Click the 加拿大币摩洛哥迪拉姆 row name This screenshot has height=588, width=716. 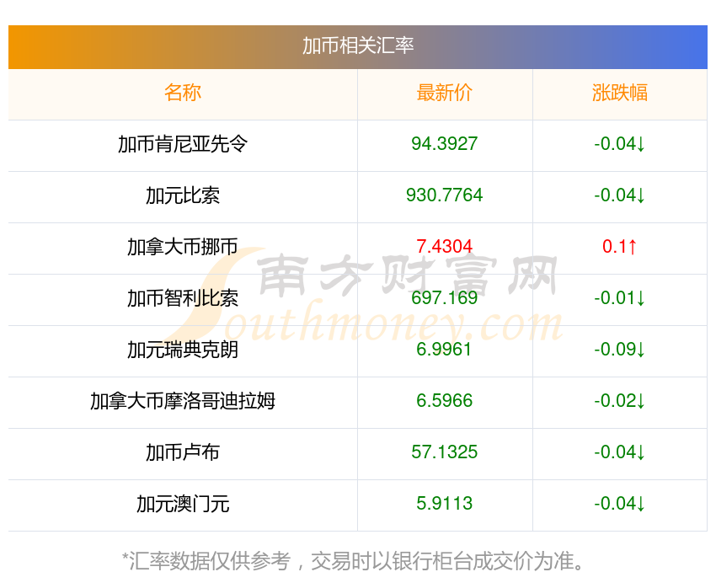click(183, 401)
